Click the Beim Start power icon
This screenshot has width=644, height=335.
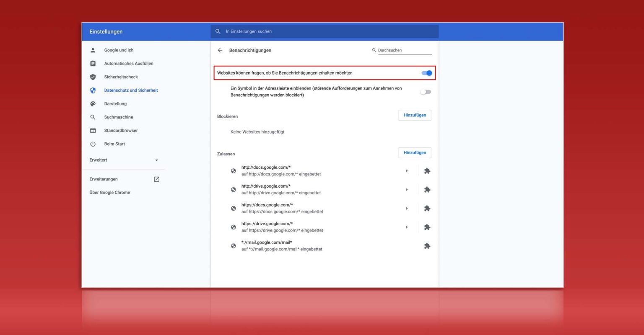tap(93, 144)
